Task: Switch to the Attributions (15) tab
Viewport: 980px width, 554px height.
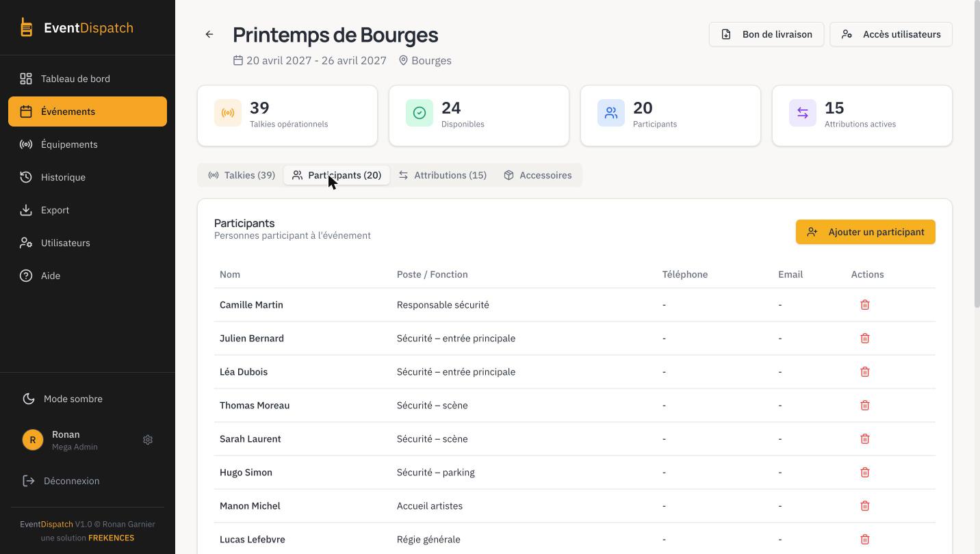Action: click(x=443, y=175)
